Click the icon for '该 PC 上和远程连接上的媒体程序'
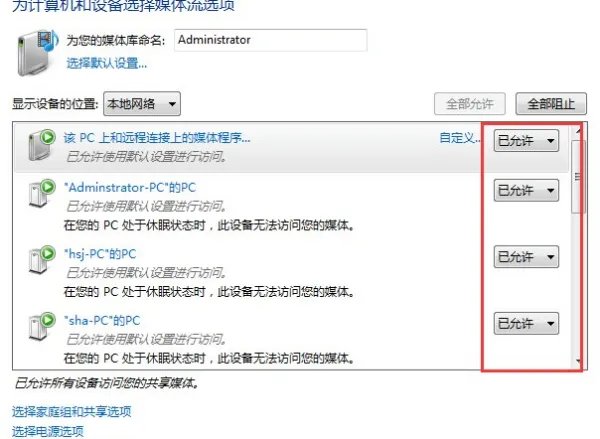The height and width of the screenshot is (439, 600). (42, 145)
